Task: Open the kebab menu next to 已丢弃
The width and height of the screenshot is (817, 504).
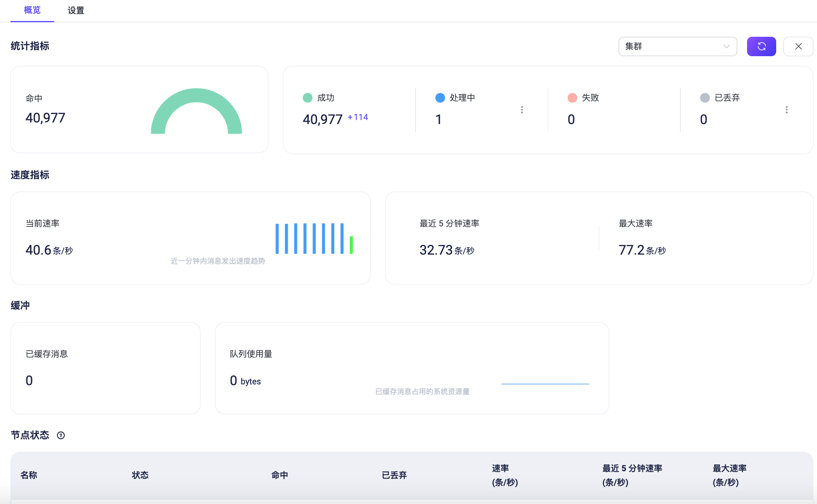Action: point(787,110)
